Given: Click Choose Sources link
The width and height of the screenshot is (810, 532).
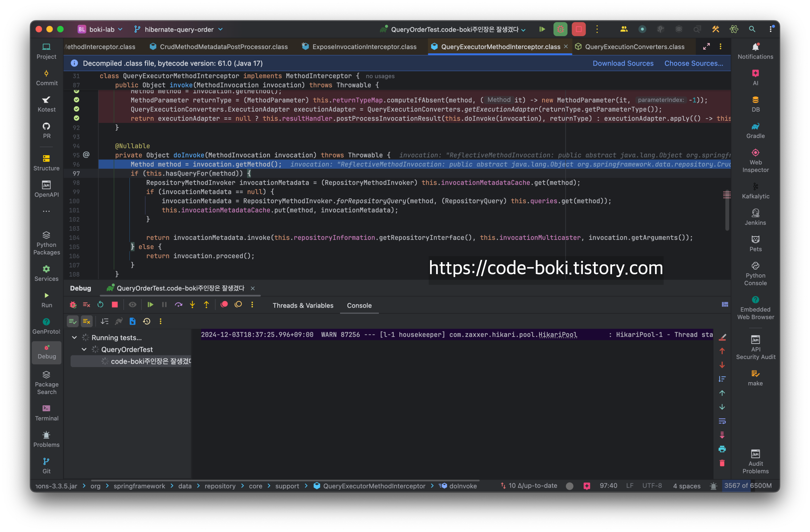Looking at the screenshot, I should tap(693, 63).
